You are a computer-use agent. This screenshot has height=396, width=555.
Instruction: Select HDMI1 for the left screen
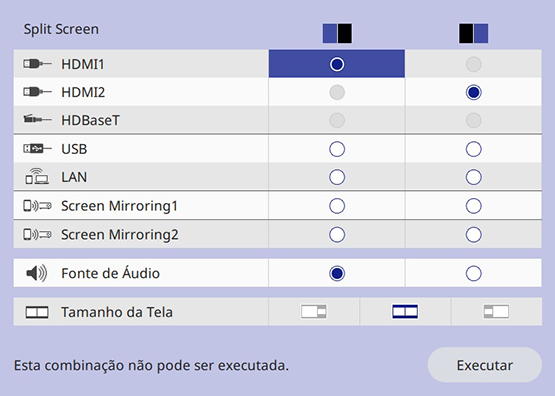coord(337,64)
